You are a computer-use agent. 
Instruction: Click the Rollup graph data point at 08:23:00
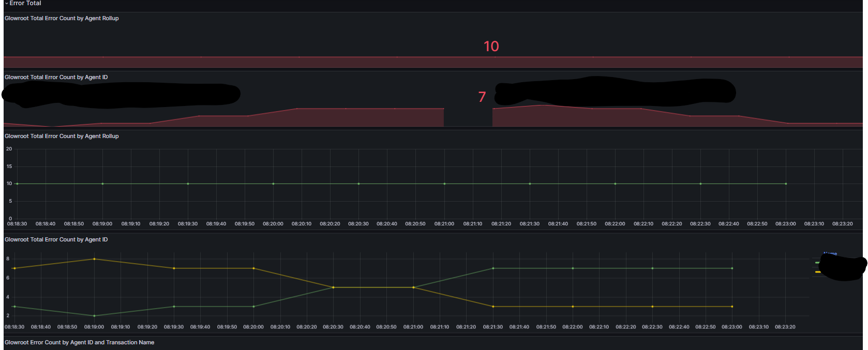click(x=786, y=184)
